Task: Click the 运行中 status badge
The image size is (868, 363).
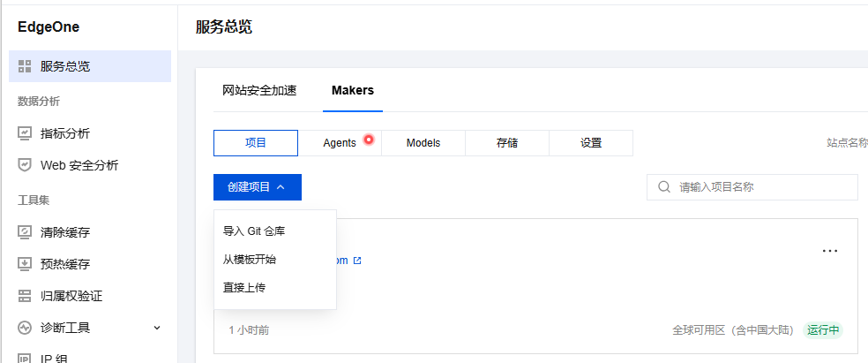Action: pyautogui.click(x=823, y=330)
